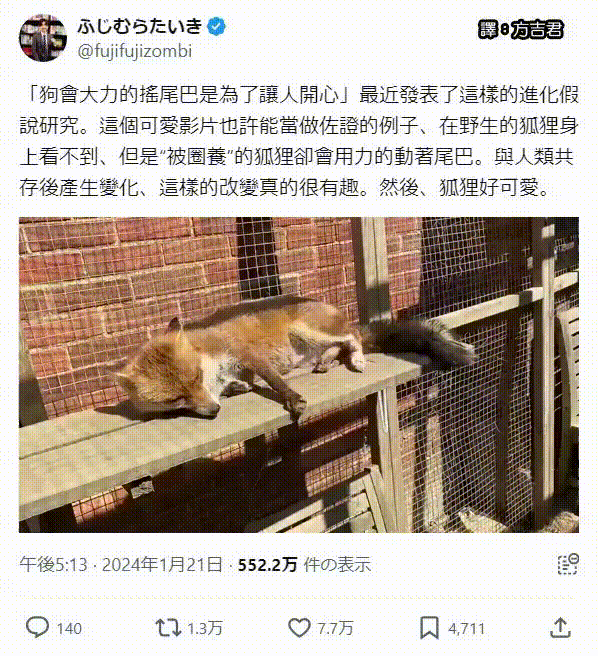The height and width of the screenshot is (656, 598).
Task: Click the reader view icon beside view count
Action: [x=568, y=564]
